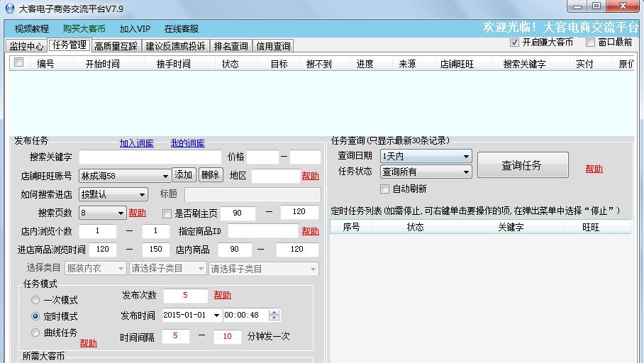This screenshot has width=644, height=363.
Task: Open the 排名查询 tab
Action: click(231, 46)
